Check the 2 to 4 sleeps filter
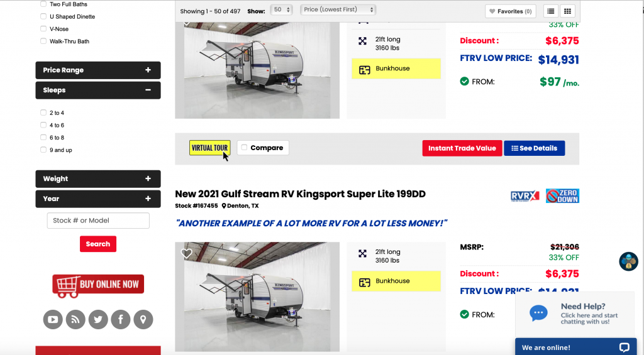The width and height of the screenshot is (644, 355). [x=43, y=113]
